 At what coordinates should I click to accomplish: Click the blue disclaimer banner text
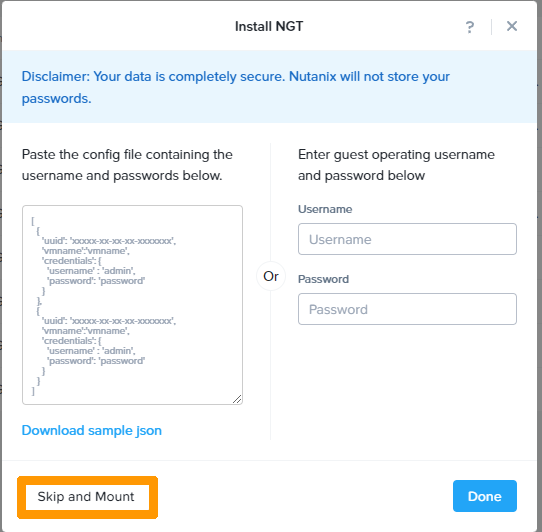[236, 87]
